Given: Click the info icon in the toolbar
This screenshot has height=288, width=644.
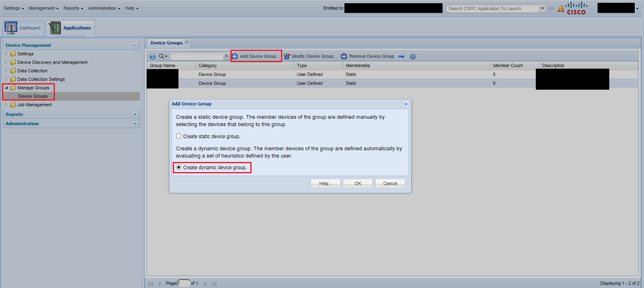Looking at the screenshot, I should tap(413, 57).
